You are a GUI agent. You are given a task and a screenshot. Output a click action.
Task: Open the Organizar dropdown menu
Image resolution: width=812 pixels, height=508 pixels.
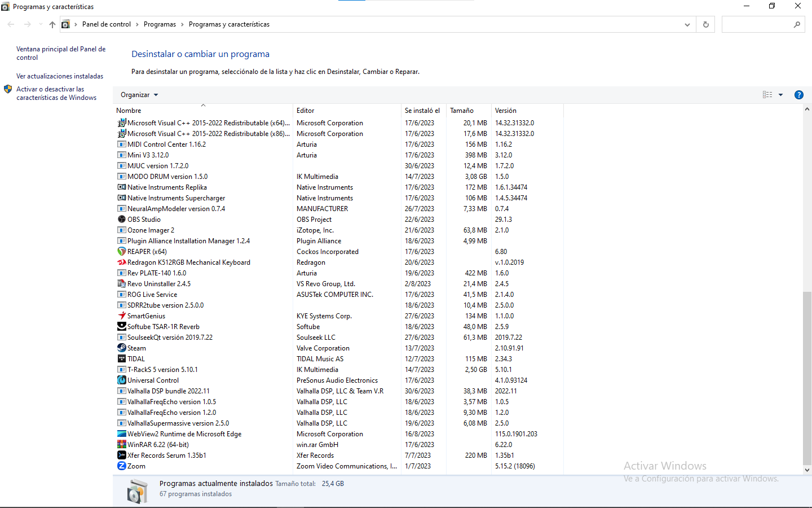[139, 95]
